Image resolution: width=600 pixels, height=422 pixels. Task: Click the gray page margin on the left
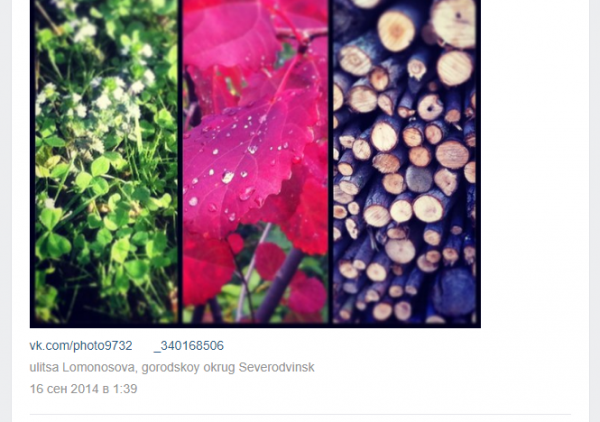point(6,211)
